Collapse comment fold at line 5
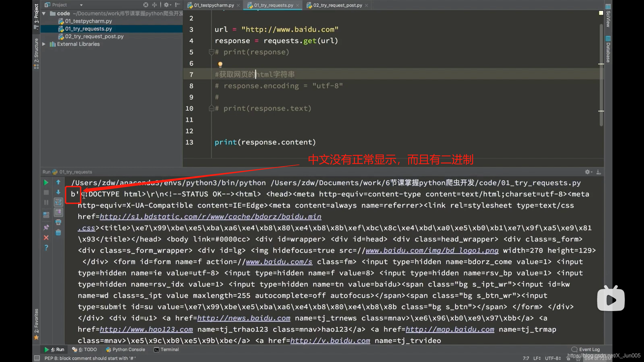The height and width of the screenshot is (362, 644). click(211, 52)
